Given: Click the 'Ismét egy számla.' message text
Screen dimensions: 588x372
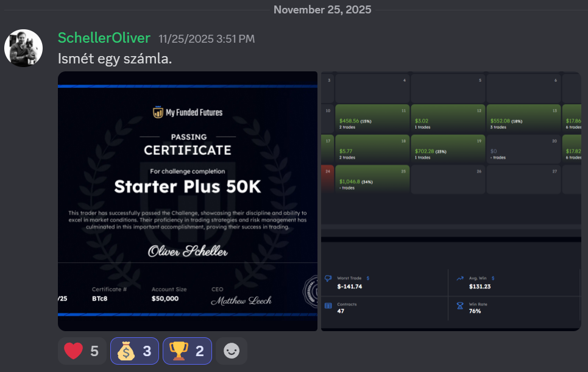Looking at the screenshot, I should click(115, 59).
